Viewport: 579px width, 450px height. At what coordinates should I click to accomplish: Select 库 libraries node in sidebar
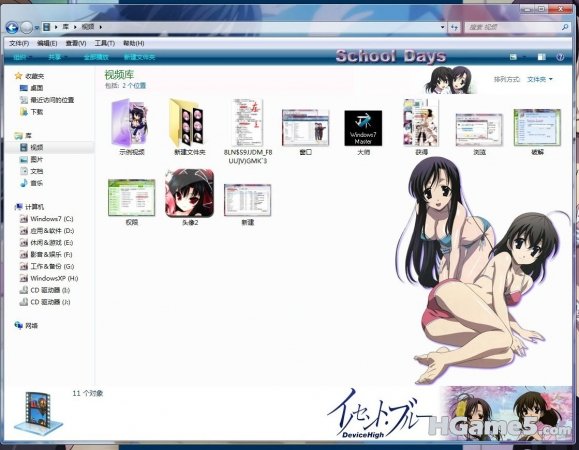(x=24, y=135)
